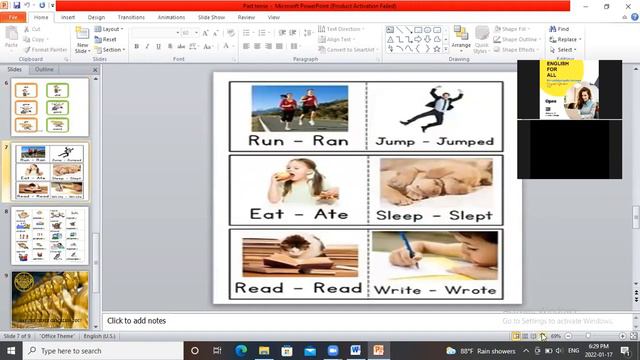Click Convert to SmartArt button
Image resolution: width=640 pixels, height=360 pixels.
[347, 49]
